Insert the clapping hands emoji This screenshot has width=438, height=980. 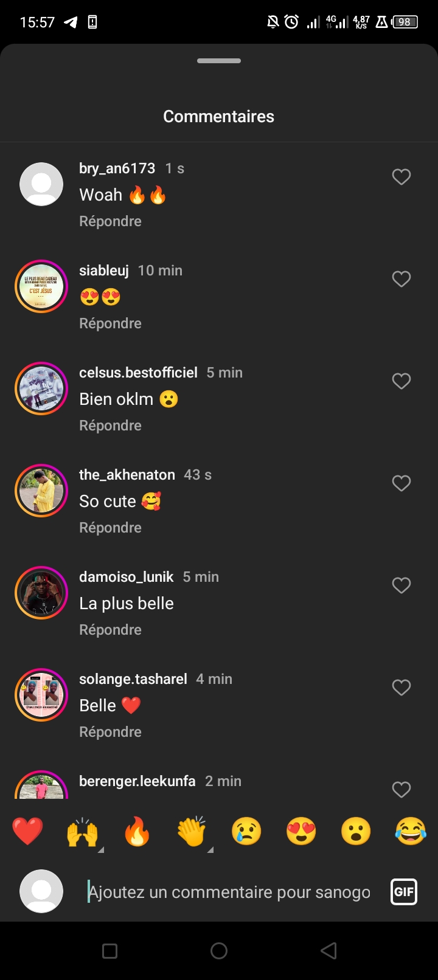(192, 832)
